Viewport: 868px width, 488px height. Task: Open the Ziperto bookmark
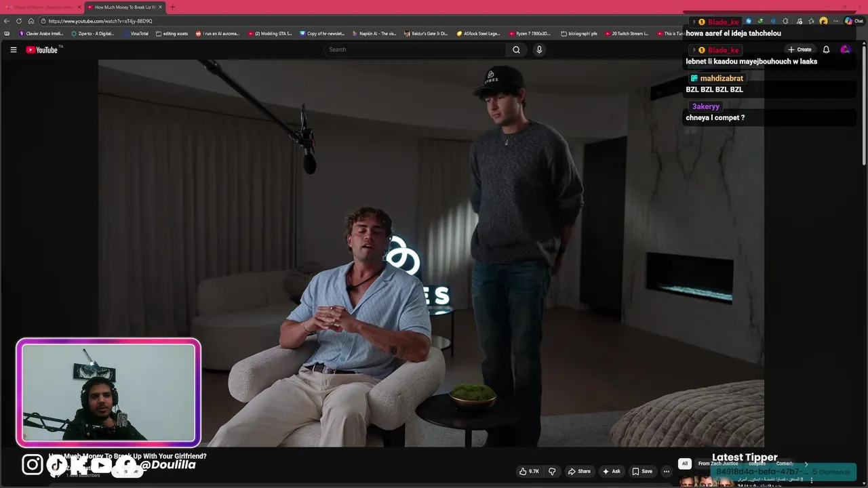pyautogui.click(x=93, y=33)
